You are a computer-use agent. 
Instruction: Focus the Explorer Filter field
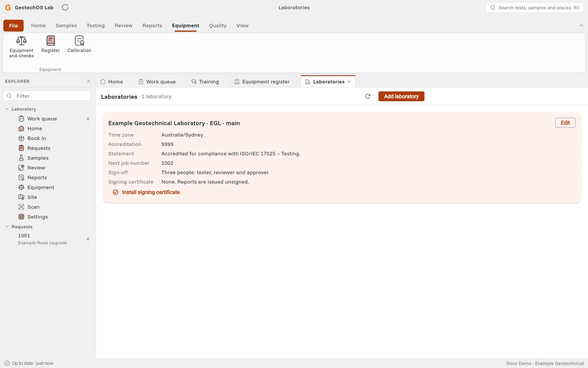47,96
